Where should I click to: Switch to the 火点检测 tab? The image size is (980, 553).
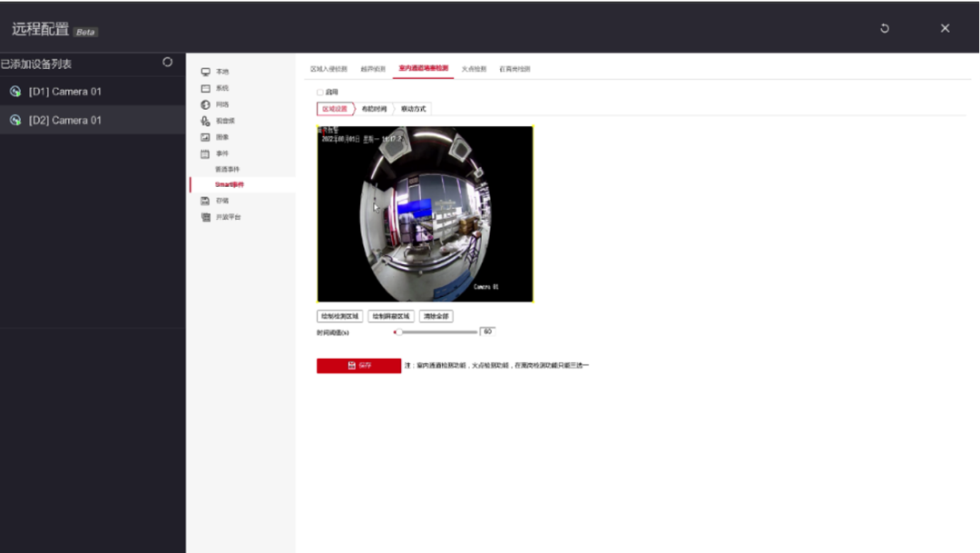point(474,69)
